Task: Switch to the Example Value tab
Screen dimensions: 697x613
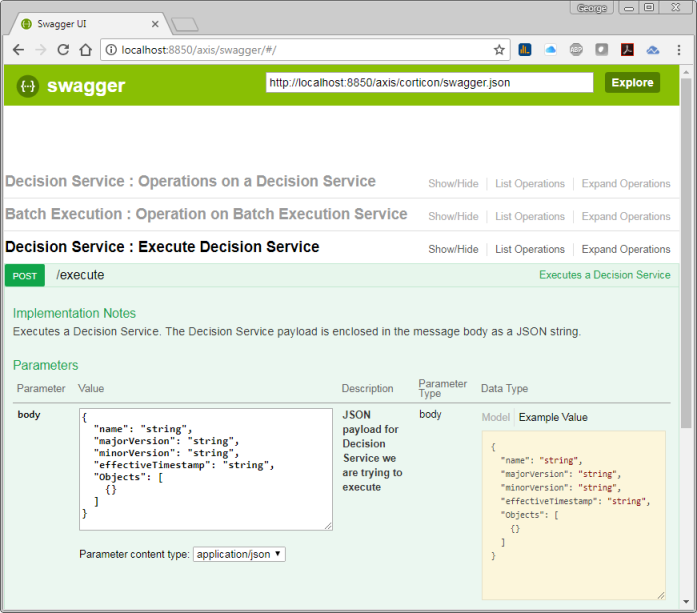Action: (x=553, y=417)
